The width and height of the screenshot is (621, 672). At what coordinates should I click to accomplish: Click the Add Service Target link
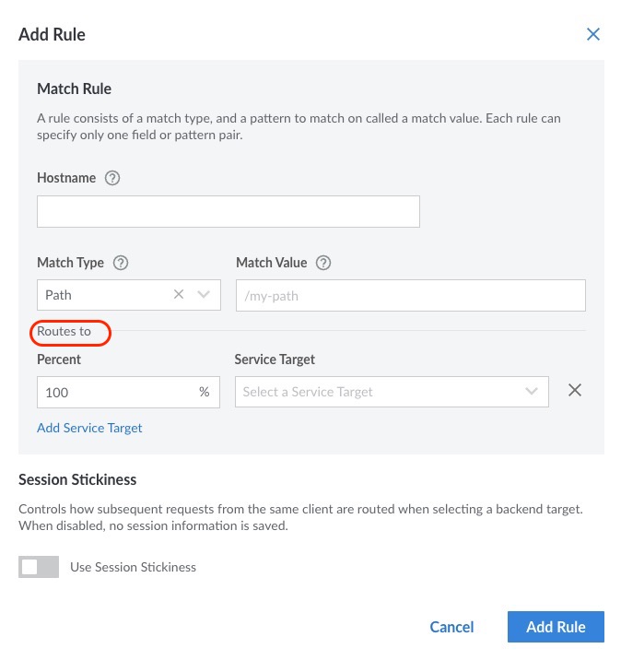(89, 428)
